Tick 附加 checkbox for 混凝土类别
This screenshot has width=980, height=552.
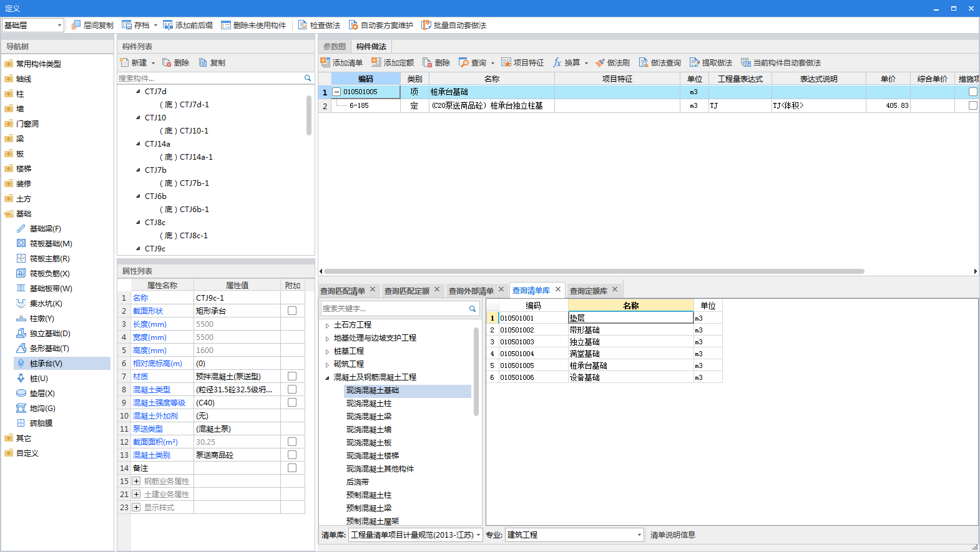coord(292,455)
